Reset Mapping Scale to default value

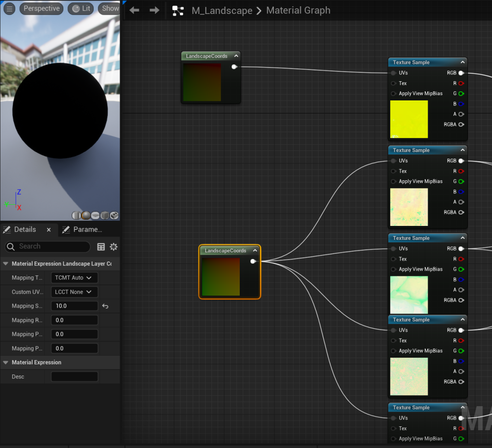[105, 306]
